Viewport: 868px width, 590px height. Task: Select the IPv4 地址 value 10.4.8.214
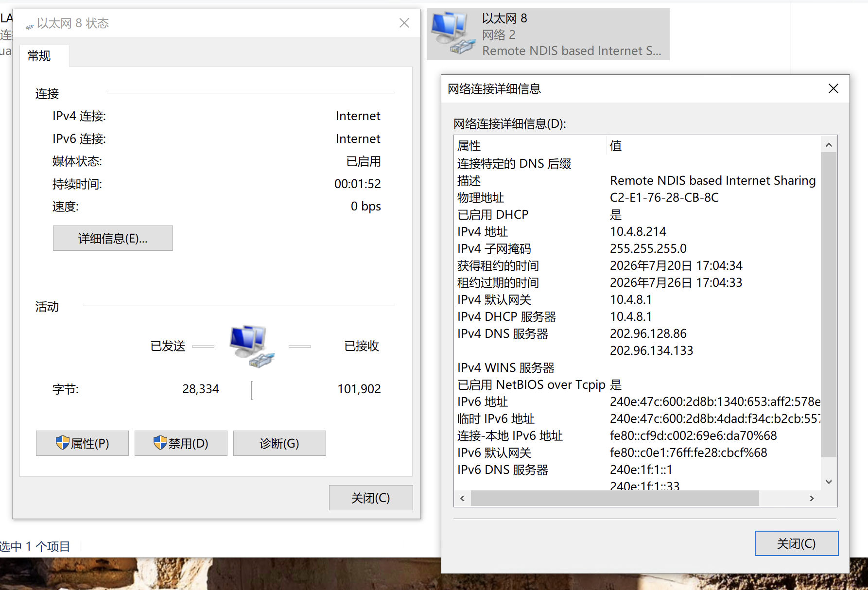coord(638,232)
